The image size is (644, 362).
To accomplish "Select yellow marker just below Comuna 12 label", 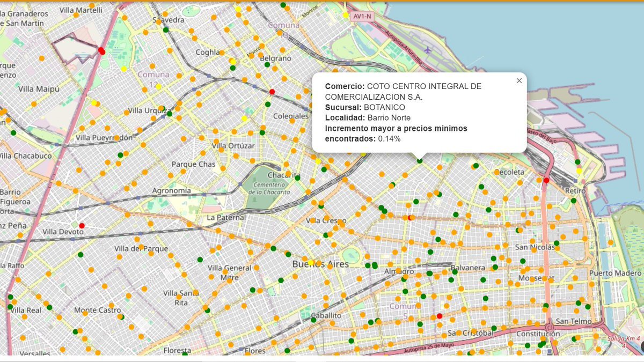I will pos(158,86).
